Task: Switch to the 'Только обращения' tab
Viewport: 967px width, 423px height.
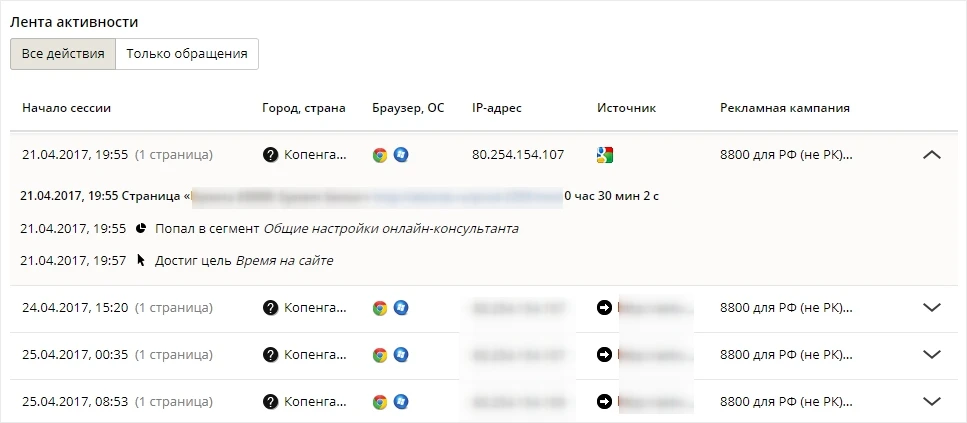Action: 187,54
